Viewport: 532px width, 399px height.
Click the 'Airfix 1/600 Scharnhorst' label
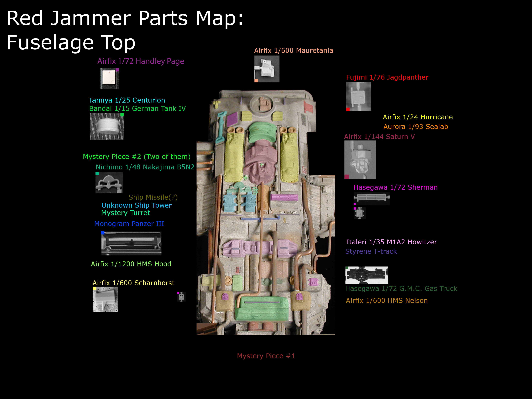point(133,283)
